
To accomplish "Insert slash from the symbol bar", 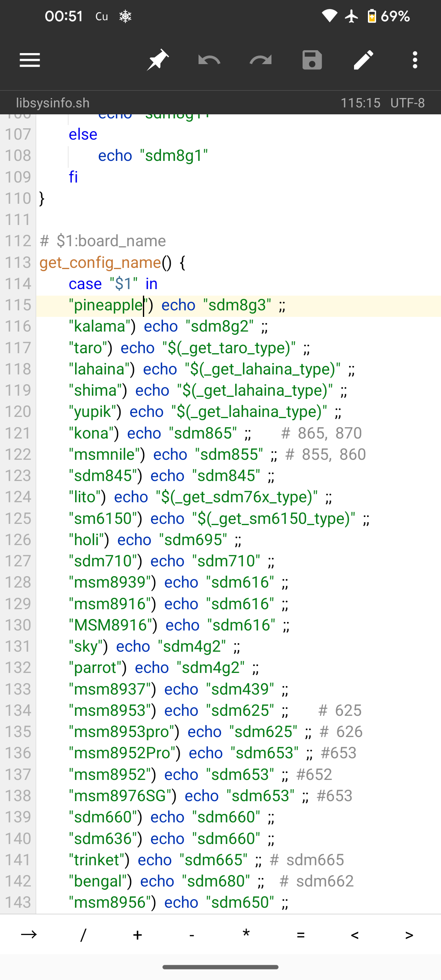I will coord(83,935).
